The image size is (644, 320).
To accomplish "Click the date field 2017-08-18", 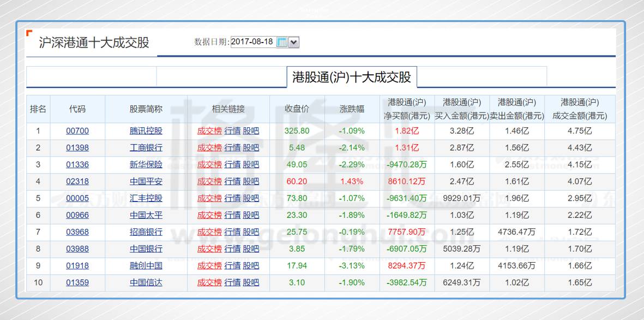I will 253,42.
